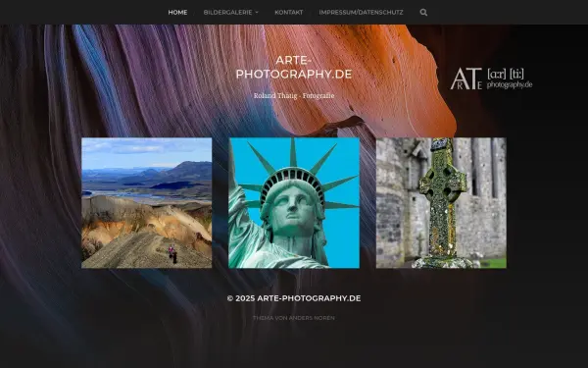Open the Iceland mountain landscape thumbnail
This screenshot has height=368, width=588.
(x=147, y=203)
